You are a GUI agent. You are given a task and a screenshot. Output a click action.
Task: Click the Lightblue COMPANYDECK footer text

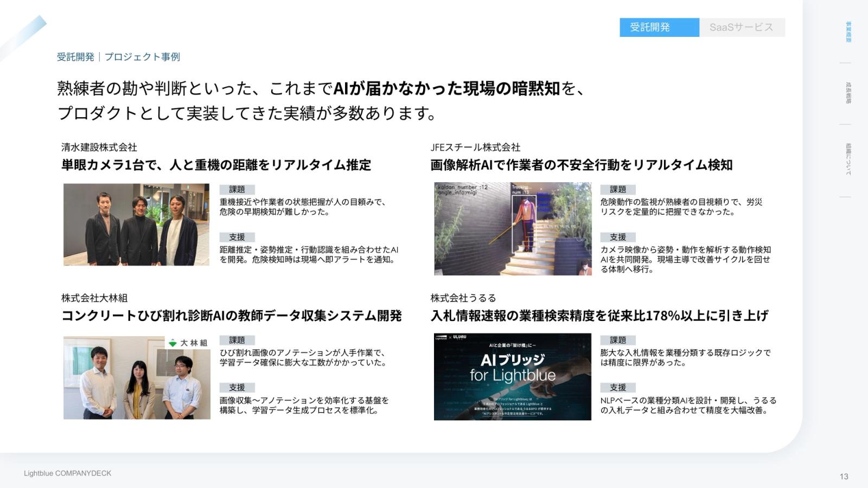click(67, 473)
